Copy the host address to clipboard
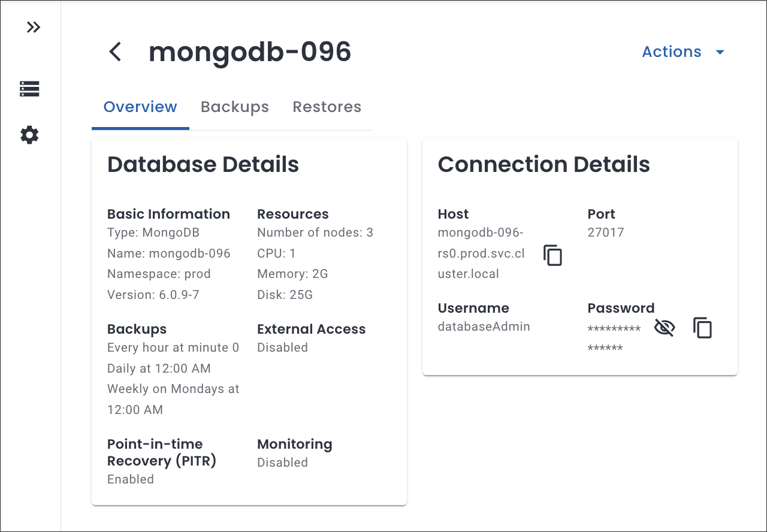The image size is (767, 532). tap(552, 255)
